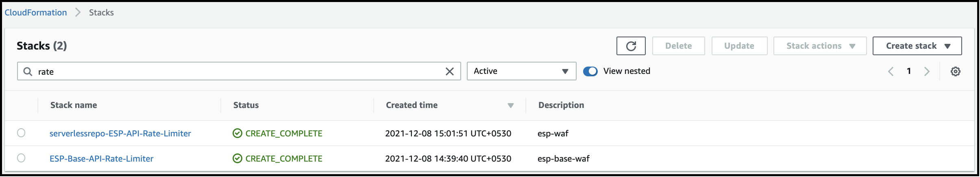Focus the stack search field

click(239, 71)
